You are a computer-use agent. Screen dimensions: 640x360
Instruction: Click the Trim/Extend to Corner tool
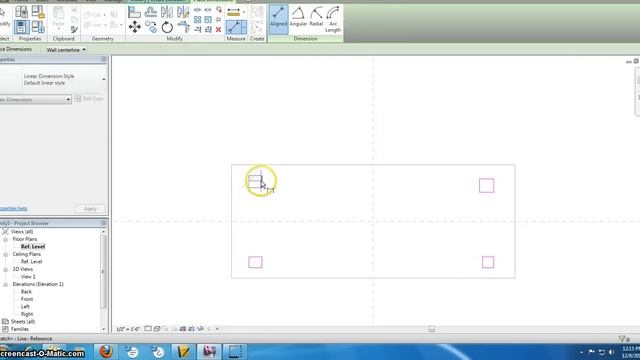click(x=183, y=27)
